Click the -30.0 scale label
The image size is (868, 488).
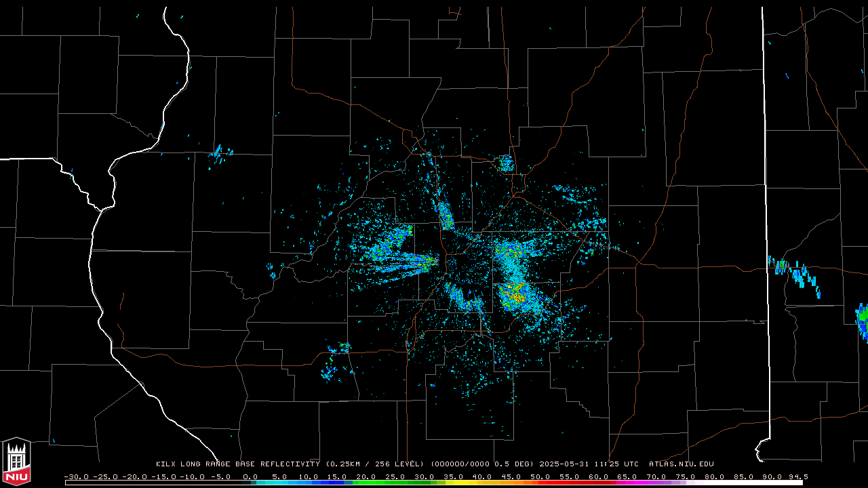pyautogui.click(x=77, y=477)
